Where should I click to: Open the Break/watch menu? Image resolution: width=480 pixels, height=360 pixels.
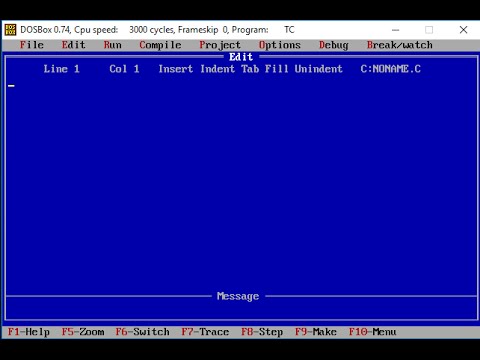400,45
